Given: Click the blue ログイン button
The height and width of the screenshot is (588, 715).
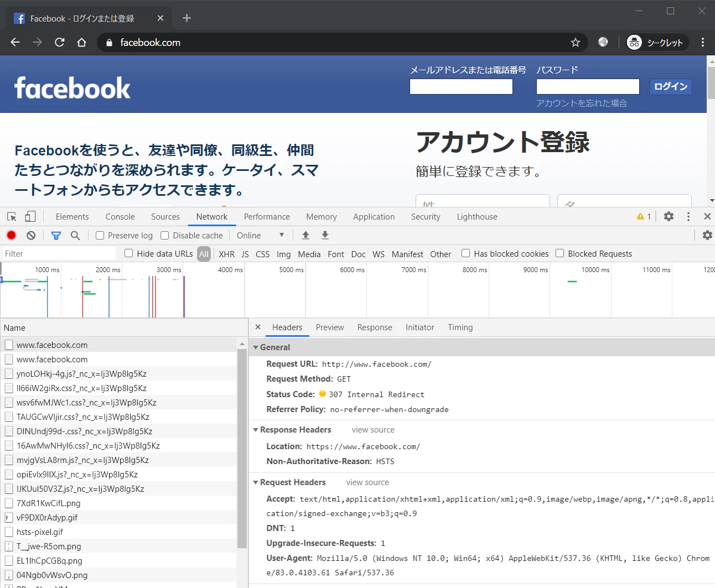Looking at the screenshot, I should [671, 86].
